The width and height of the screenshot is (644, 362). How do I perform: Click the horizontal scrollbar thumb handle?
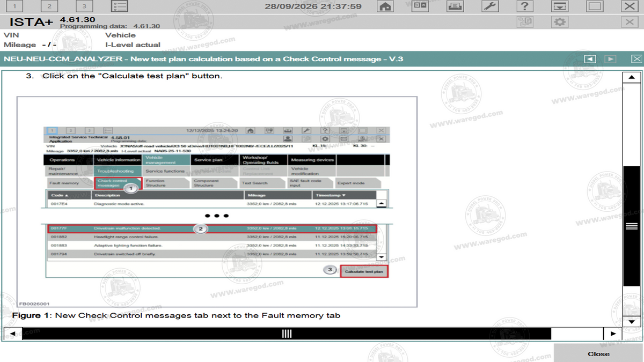point(287,334)
